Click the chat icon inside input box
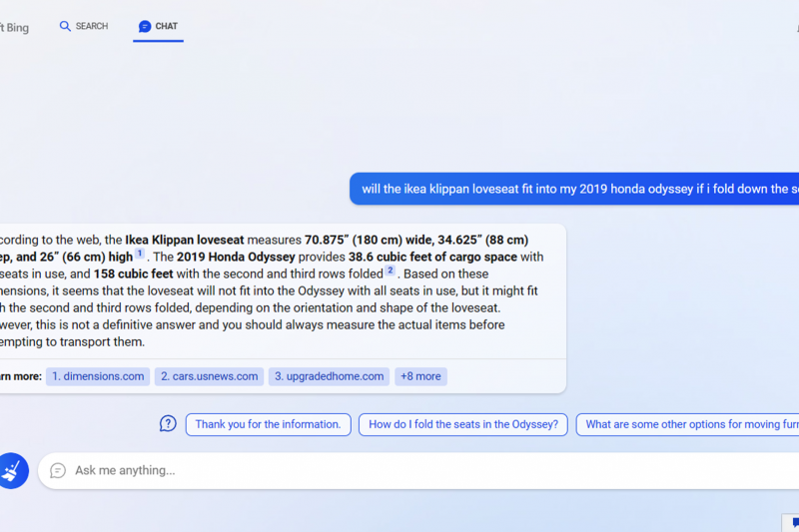Viewport: 799px width, 532px height. coord(58,470)
